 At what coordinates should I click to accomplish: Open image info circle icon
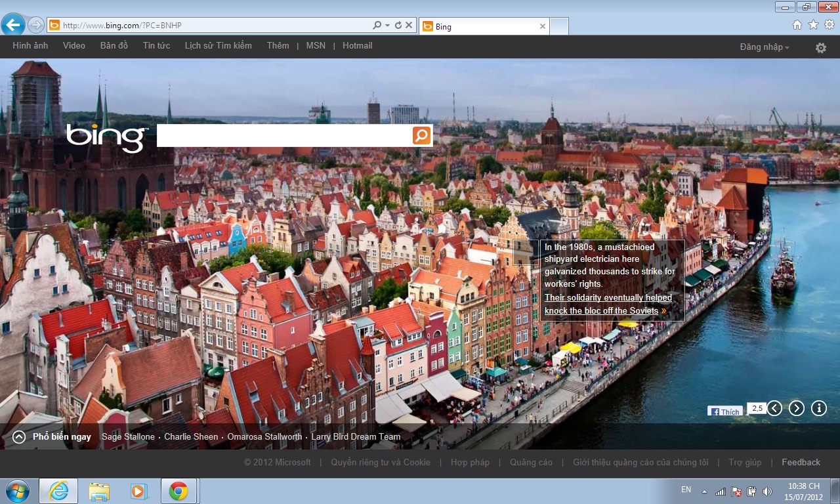click(819, 408)
